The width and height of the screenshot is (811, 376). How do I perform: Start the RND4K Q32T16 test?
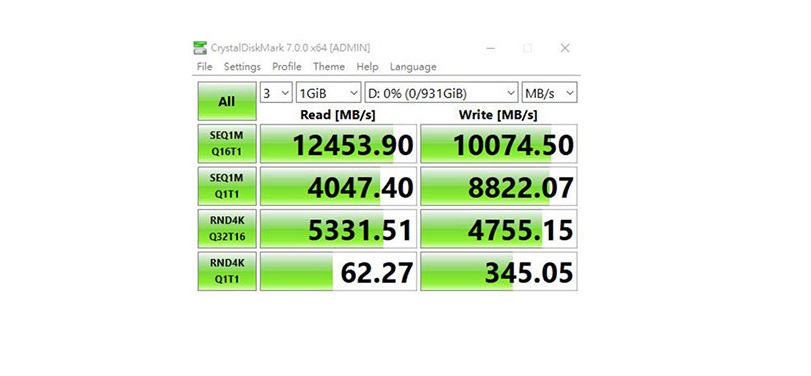[227, 229]
